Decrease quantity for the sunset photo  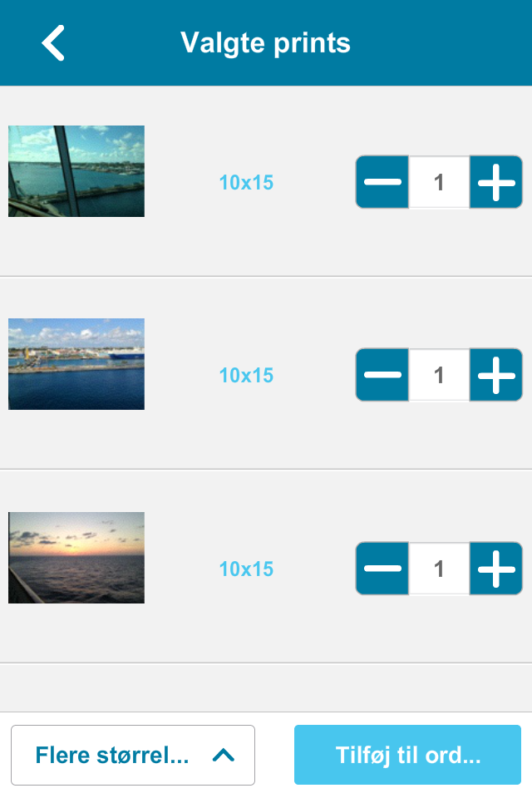[x=382, y=569]
